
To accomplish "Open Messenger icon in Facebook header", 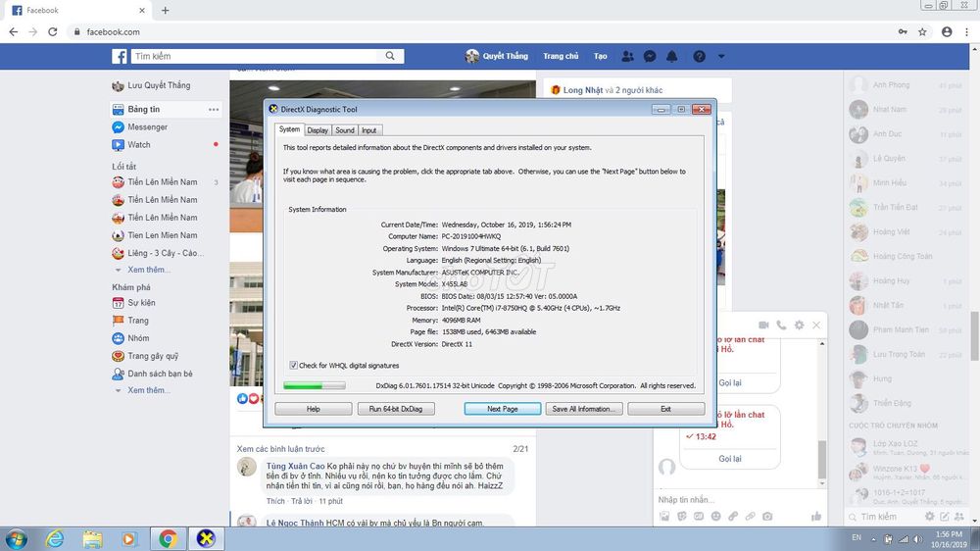I will pos(650,56).
